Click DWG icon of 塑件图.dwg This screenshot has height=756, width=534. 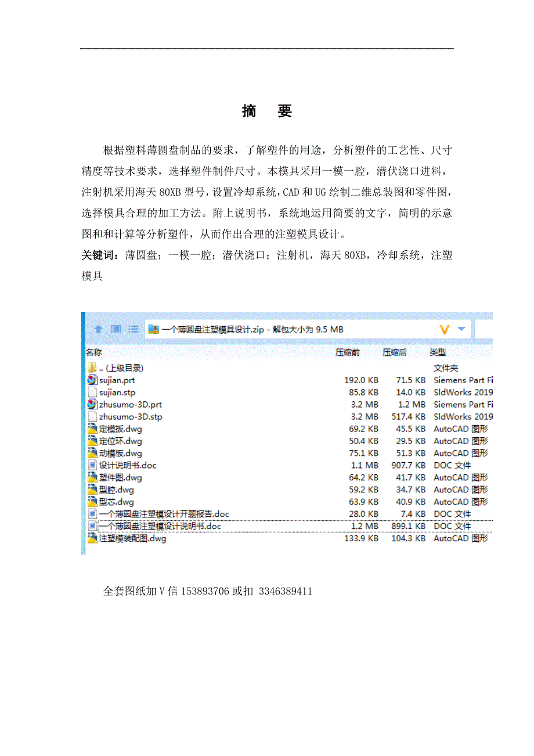click(x=92, y=478)
